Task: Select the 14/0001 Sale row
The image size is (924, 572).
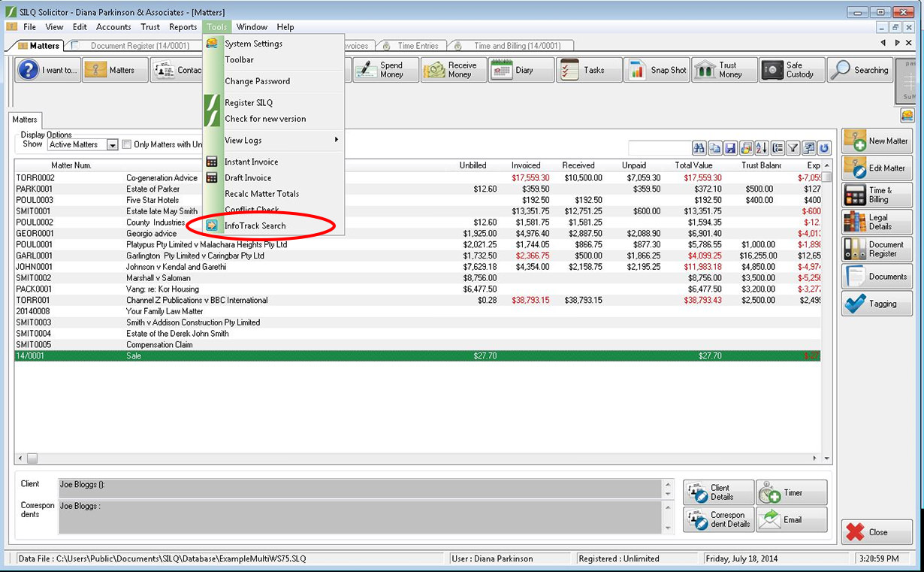Action: click(x=418, y=356)
